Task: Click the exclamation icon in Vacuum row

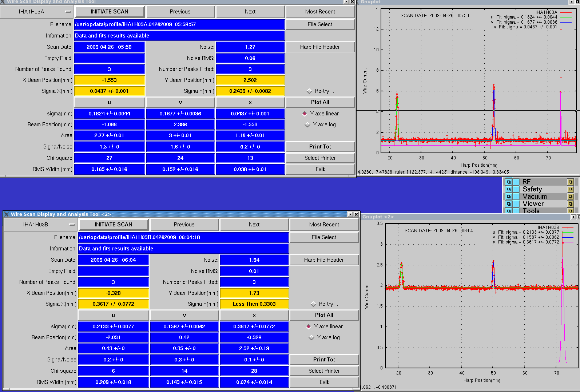Action: (x=516, y=197)
